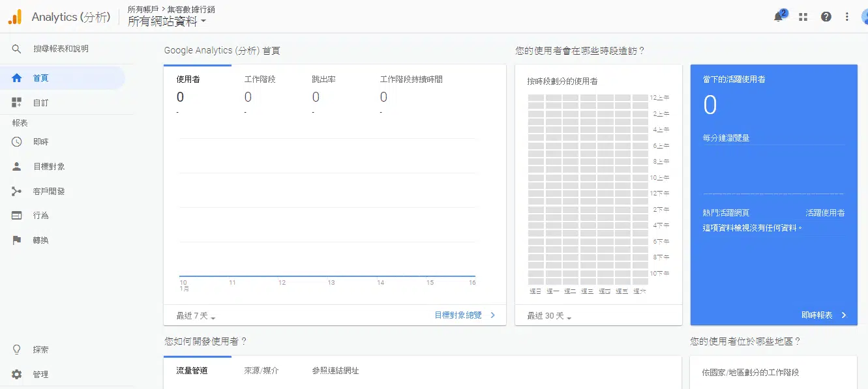The image size is (868, 389).
Task: Click the 這項資料檢視沒有任何資料。 message
Action: click(x=753, y=228)
